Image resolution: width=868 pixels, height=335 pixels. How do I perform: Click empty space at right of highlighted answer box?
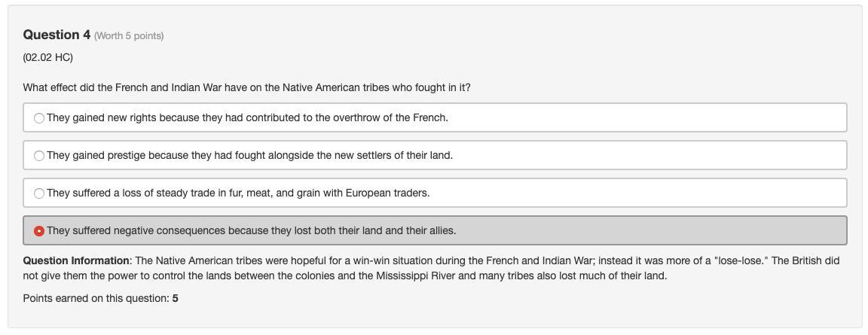click(678, 230)
